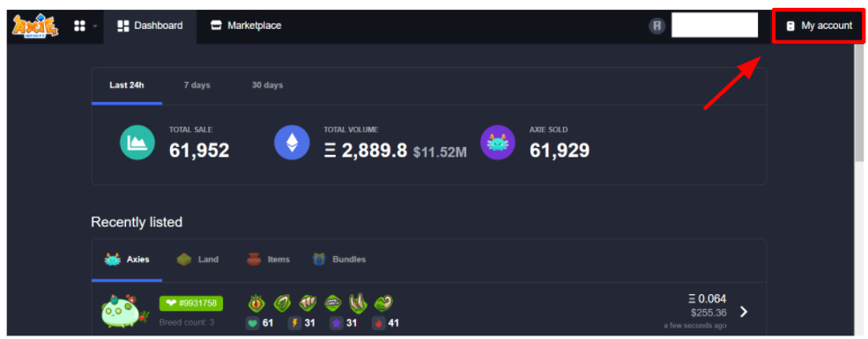Screen dimensions: 868x339
Task: Click the morale flame stat icon
Action: [379, 323]
